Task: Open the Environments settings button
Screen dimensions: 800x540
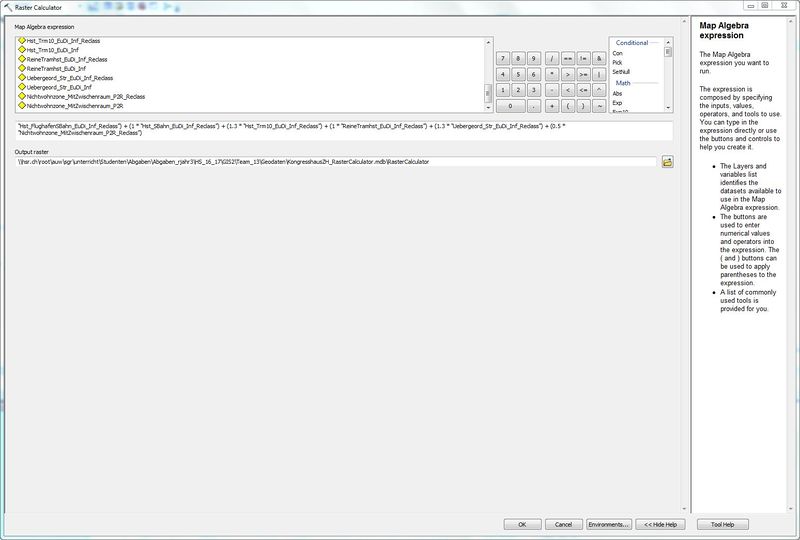Action: point(608,524)
